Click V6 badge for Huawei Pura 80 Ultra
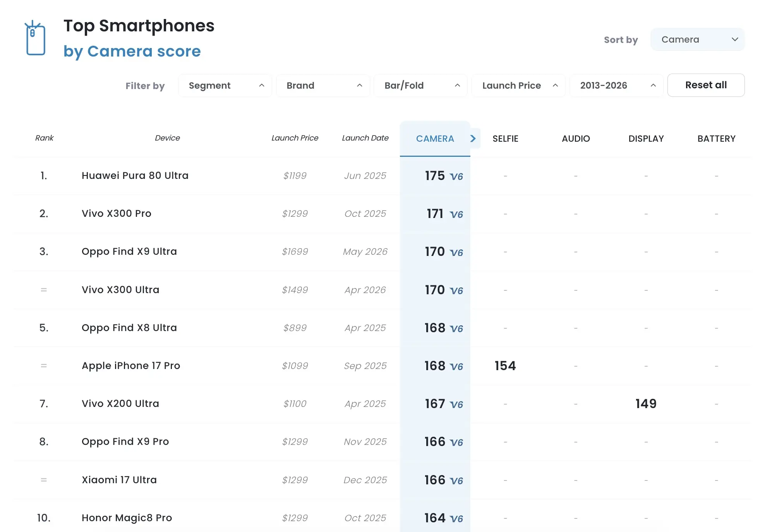Screen dimensions: 765x532 pos(456,177)
